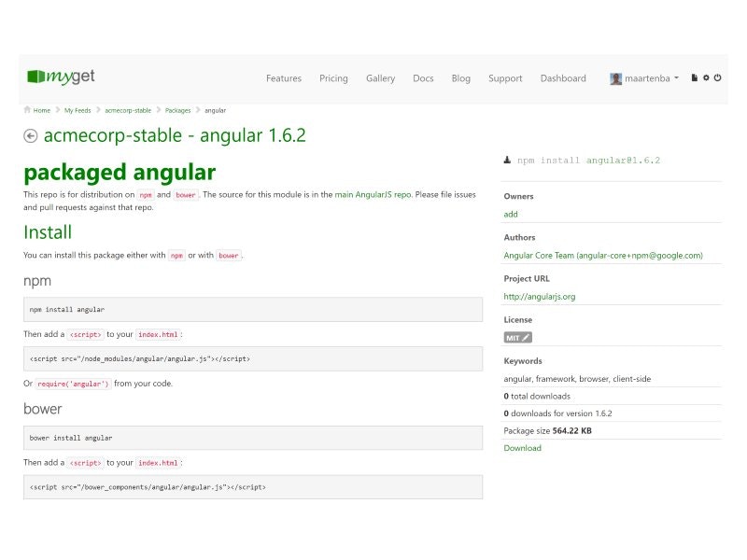The height and width of the screenshot is (560, 747).
Task: Click the back arrow next to package title
Action: [x=31, y=135]
